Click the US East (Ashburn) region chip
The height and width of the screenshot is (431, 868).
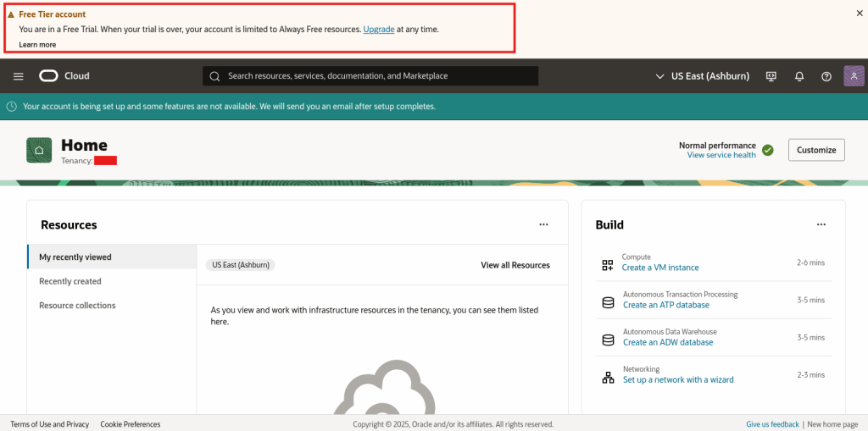coord(240,265)
